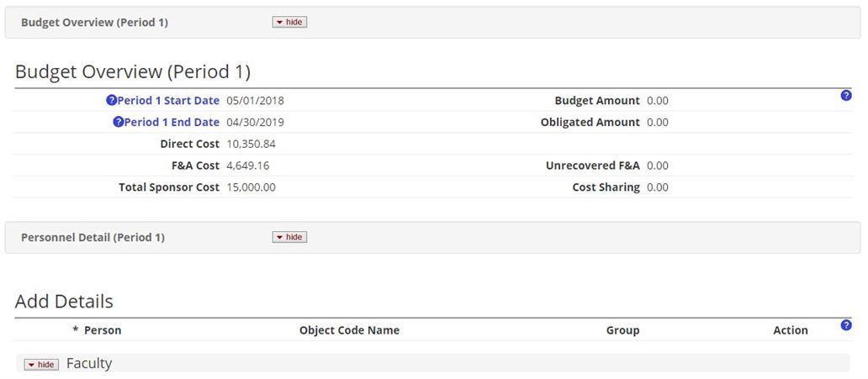The height and width of the screenshot is (379, 868).
Task: Click the Group column header
Action: [x=622, y=330]
